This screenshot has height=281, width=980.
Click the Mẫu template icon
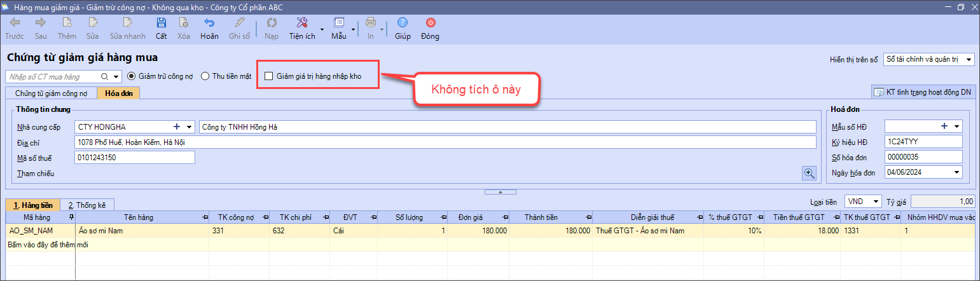(338, 24)
